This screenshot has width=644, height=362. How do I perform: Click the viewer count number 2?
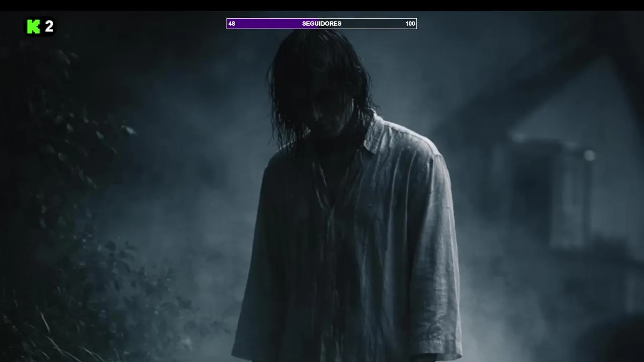click(49, 27)
